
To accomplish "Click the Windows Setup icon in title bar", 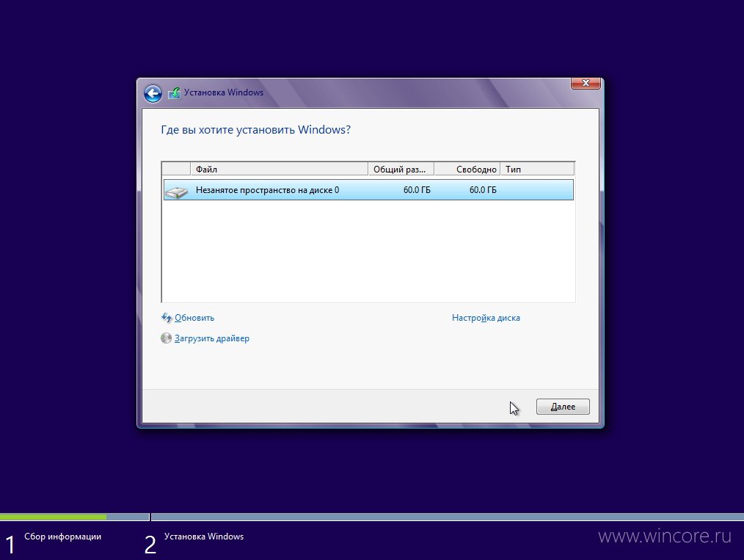I will point(174,92).
